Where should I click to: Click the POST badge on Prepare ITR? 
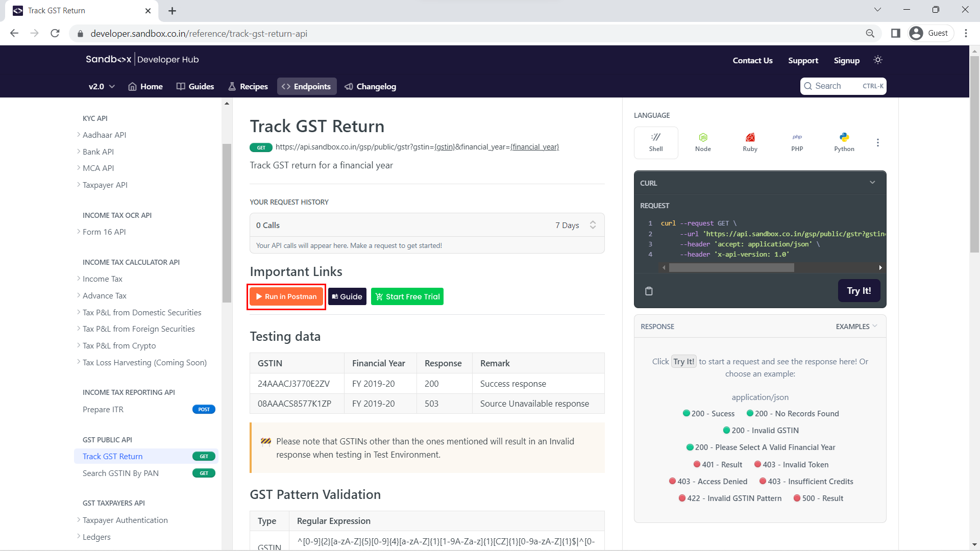pos(204,409)
